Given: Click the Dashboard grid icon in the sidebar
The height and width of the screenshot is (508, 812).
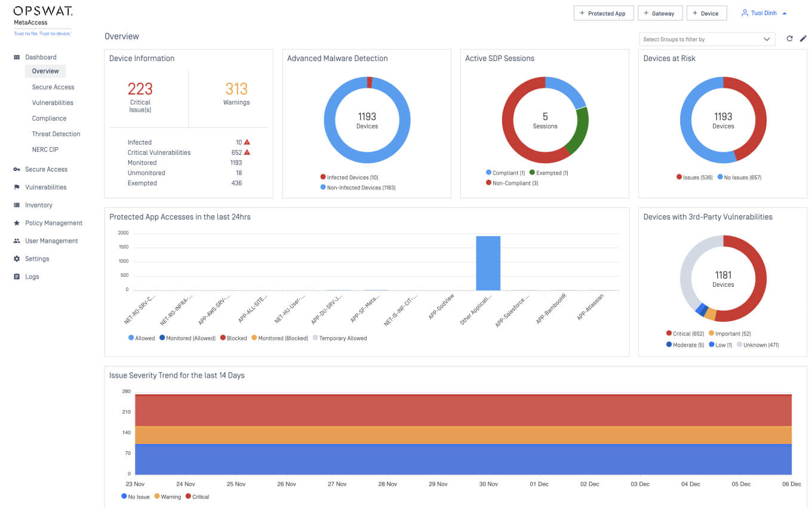Looking at the screenshot, I should [17, 57].
